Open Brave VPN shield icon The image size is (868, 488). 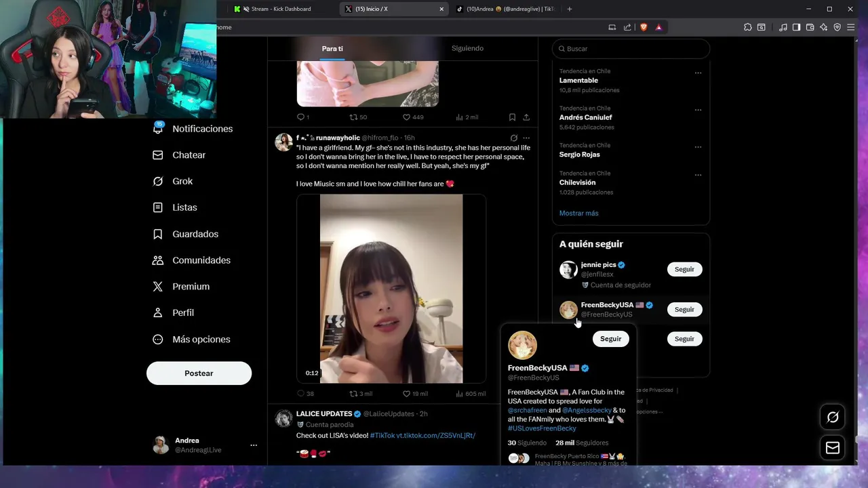(x=837, y=27)
